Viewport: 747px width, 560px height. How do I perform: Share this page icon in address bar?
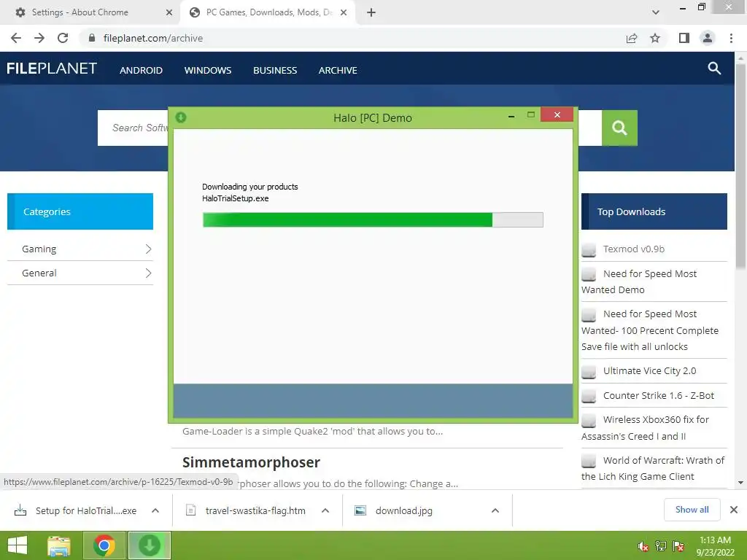tap(632, 38)
